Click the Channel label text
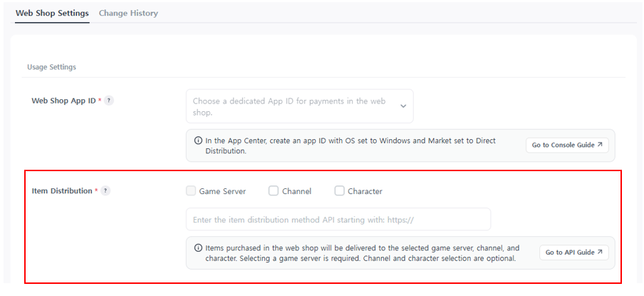644x296 pixels. coord(296,191)
